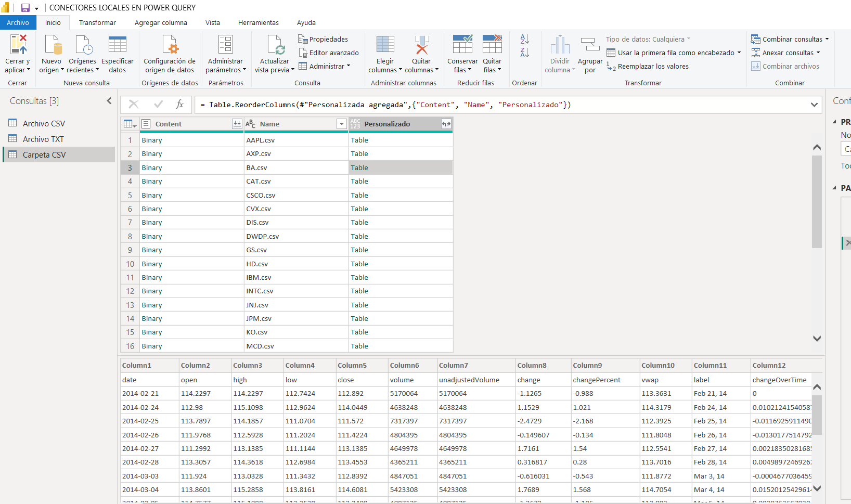Click the Especificar datos icon
This screenshot has width=851, height=504.
pos(117,45)
